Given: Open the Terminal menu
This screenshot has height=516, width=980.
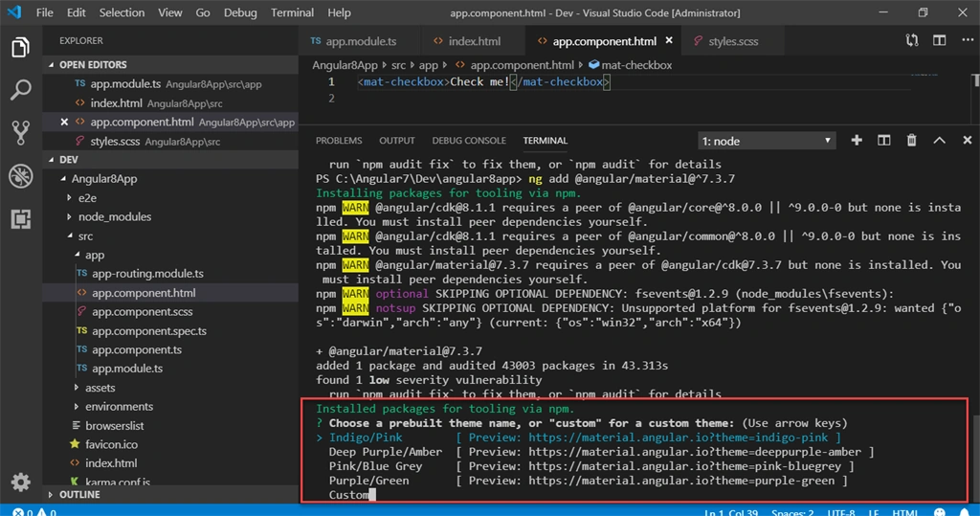Looking at the screenshot, I should click(292, 12).
